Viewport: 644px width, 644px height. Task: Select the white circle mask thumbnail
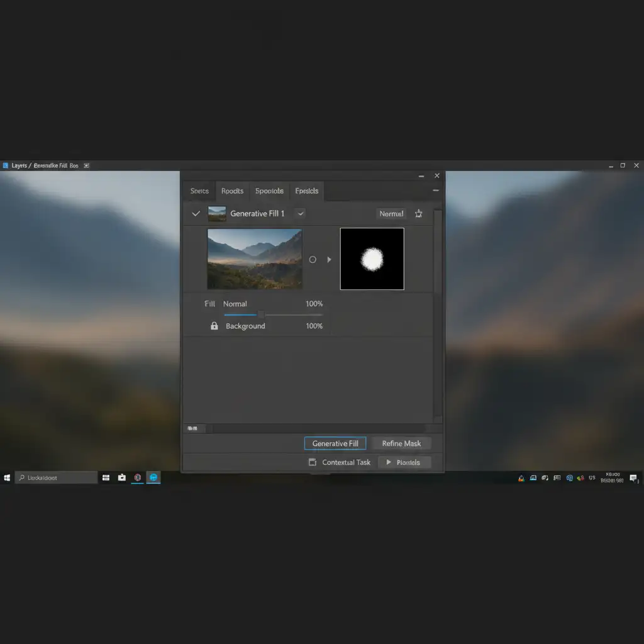[372, 259]
